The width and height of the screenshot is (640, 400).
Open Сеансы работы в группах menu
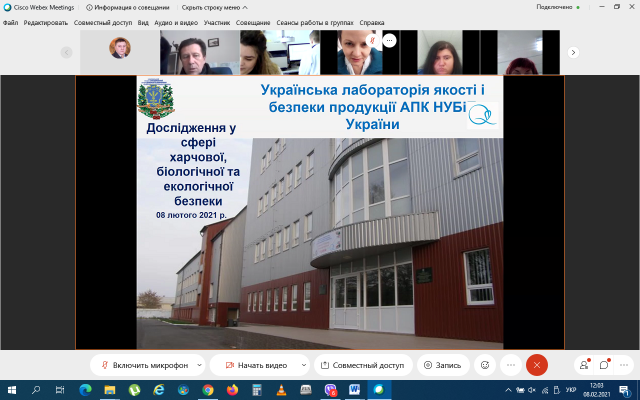pyautogui.click(x=315, y=23)
